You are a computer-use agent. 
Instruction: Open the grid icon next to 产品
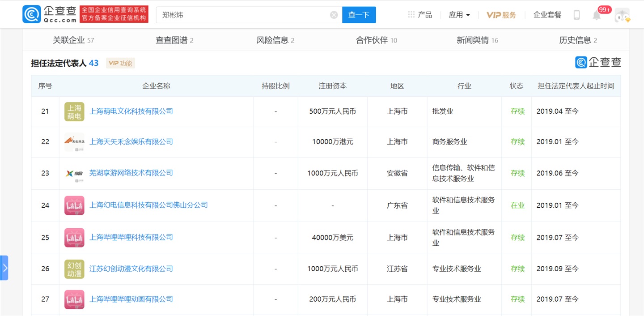[411, 14]
